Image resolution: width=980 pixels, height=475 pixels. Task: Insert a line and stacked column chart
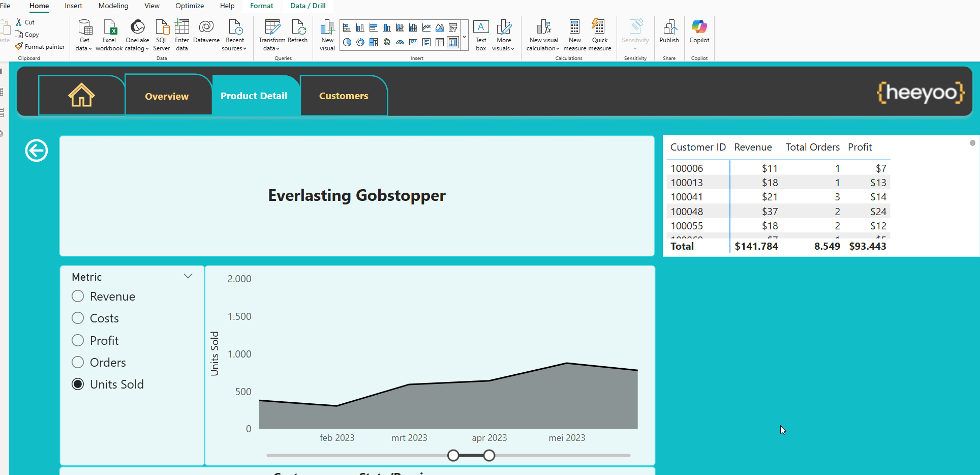coord(400,27)
